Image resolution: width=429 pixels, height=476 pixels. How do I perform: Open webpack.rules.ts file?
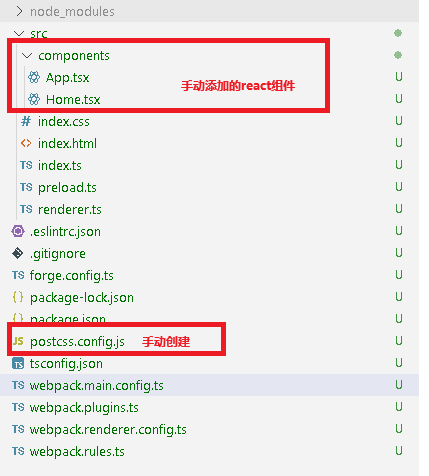tap(77, 452)
